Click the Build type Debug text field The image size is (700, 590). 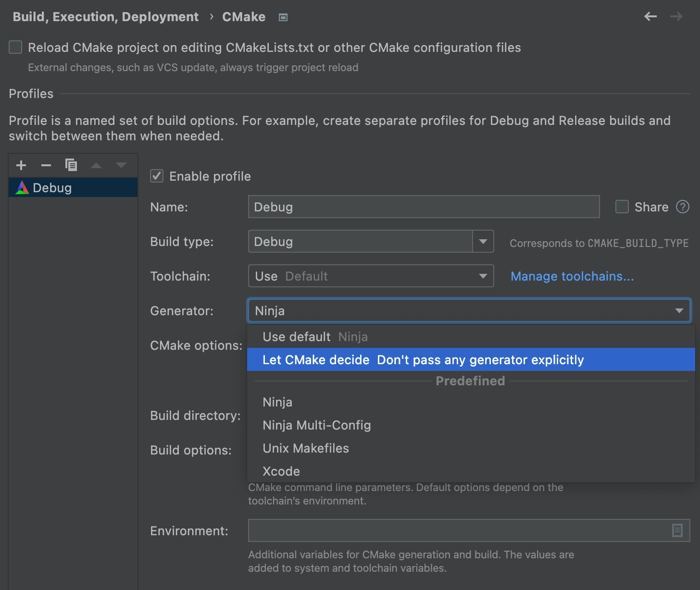pyautogui.click(x=361, y=241)
